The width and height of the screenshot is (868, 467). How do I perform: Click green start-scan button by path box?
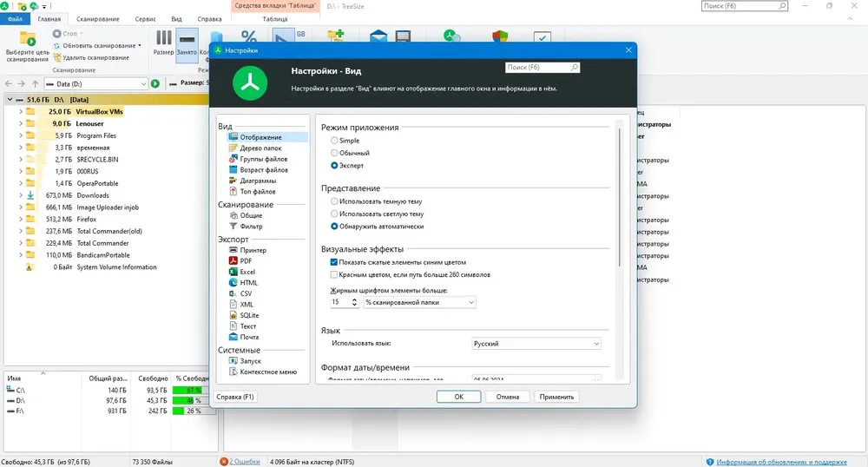click(155, 83)
